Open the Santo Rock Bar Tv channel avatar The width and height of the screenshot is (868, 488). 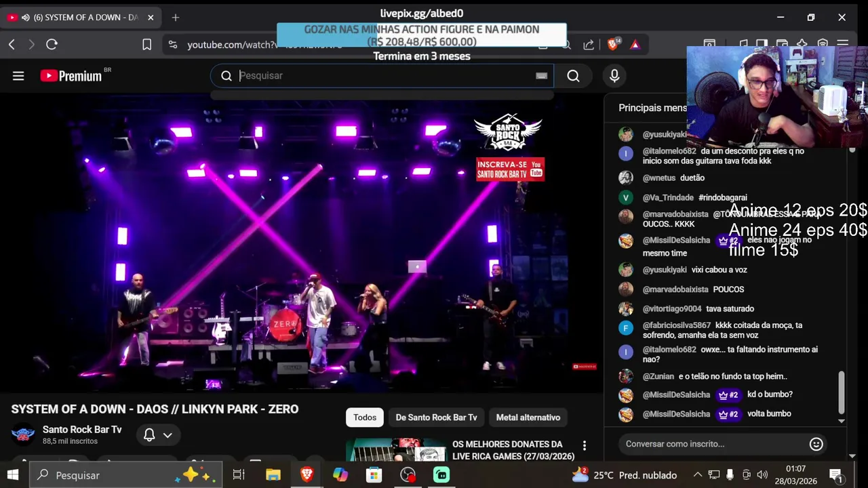click(x=23, y=434)
